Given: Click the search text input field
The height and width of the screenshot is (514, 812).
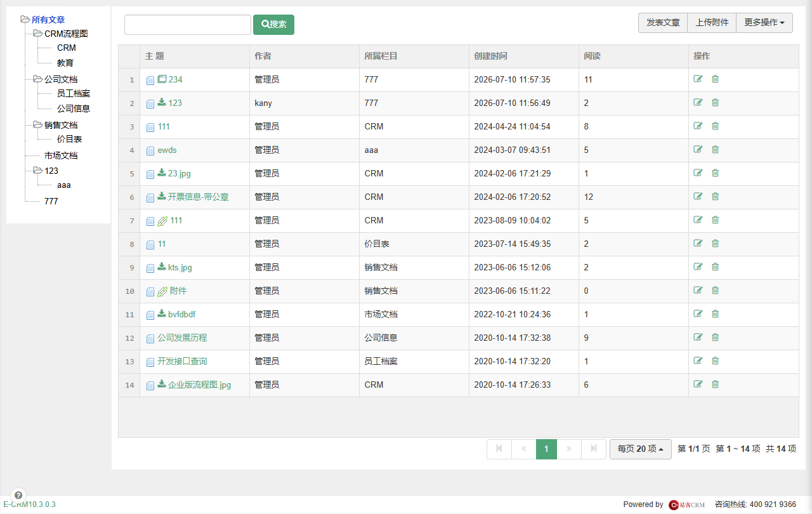Looking at the screenshot, I should point(188,25).
